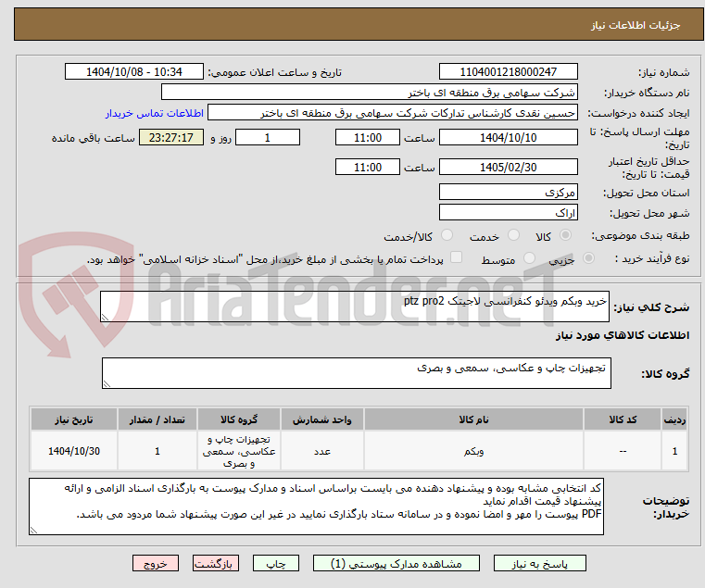Click the جزئیات اطلاعات نیاز page title
The image size is (705, 588).
(636, 26)
